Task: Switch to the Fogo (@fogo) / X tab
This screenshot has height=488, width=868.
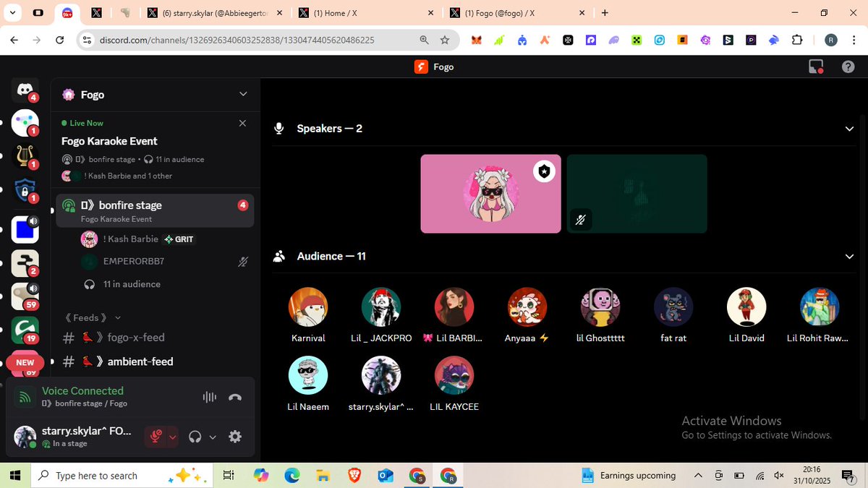Action: pos(516,13)
